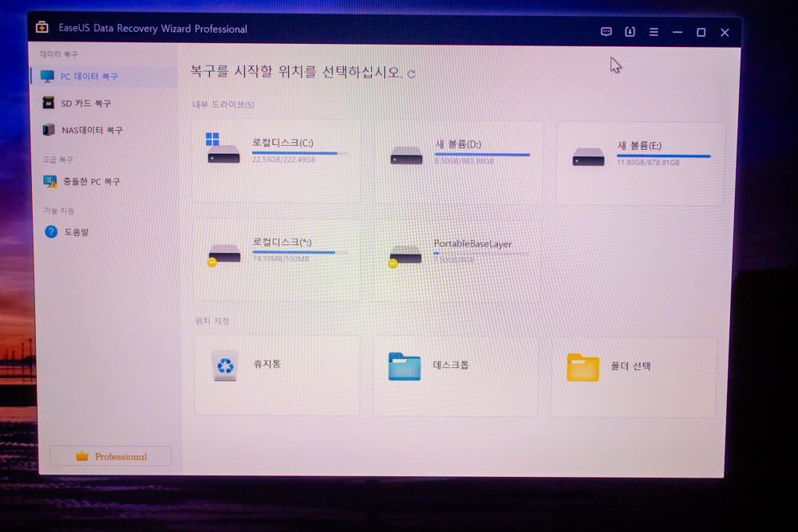Image resolution: width=798 pixels, height=532 pixels.
Task: Click the recycle bin icon
Action: click(225, 365)
